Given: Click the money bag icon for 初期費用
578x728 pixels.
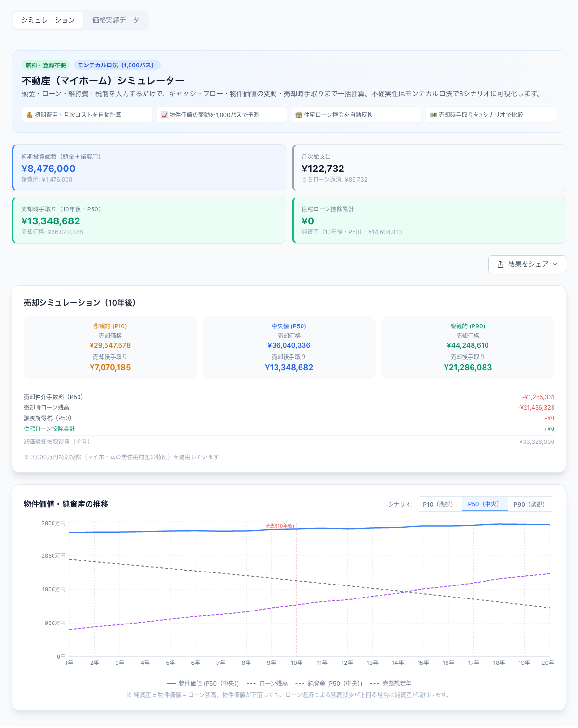Looking at the screenshot, I should (x=29, y=115).
